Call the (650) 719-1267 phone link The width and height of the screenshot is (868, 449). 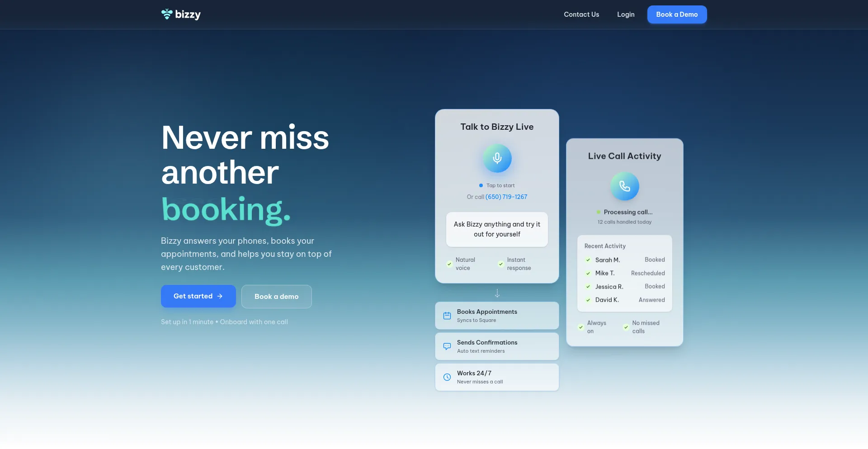point(506,197)
